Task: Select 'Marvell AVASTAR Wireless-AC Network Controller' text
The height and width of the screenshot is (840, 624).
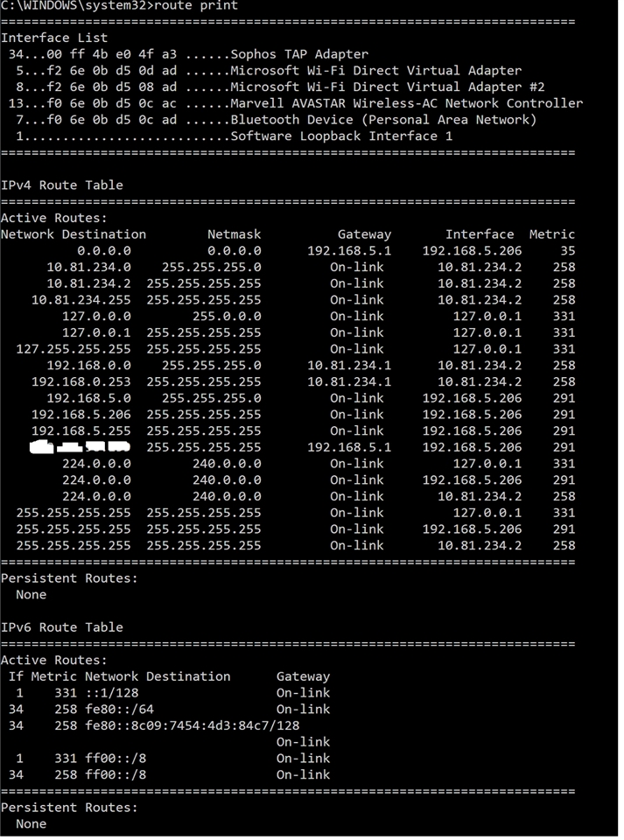Action: point(407,103)
